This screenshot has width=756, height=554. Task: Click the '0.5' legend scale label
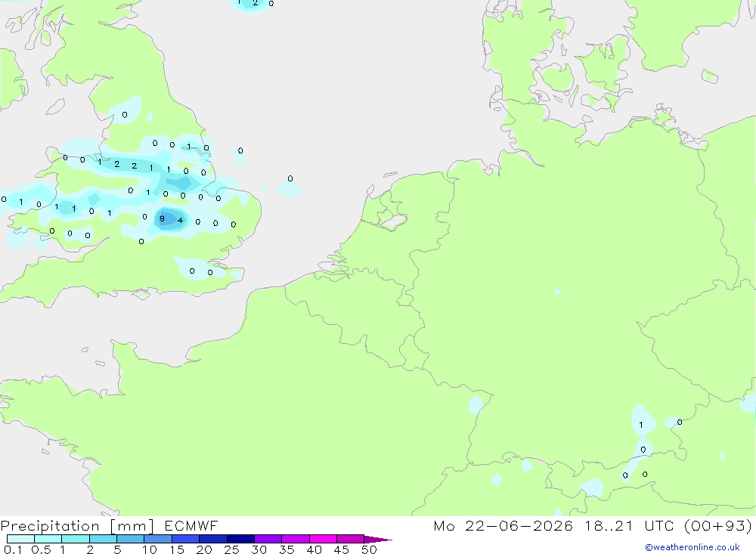[x=41, y=549]
